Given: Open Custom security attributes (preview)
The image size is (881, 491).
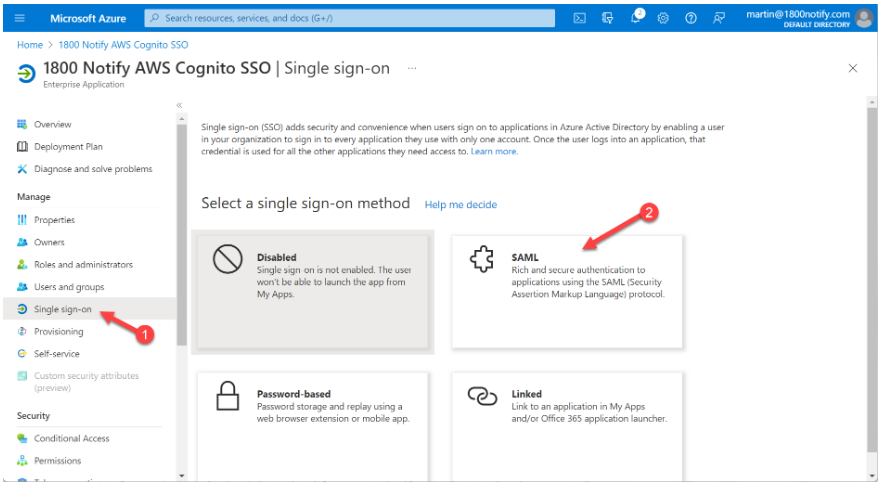Looking at the screenshot, I should point(86,381).
